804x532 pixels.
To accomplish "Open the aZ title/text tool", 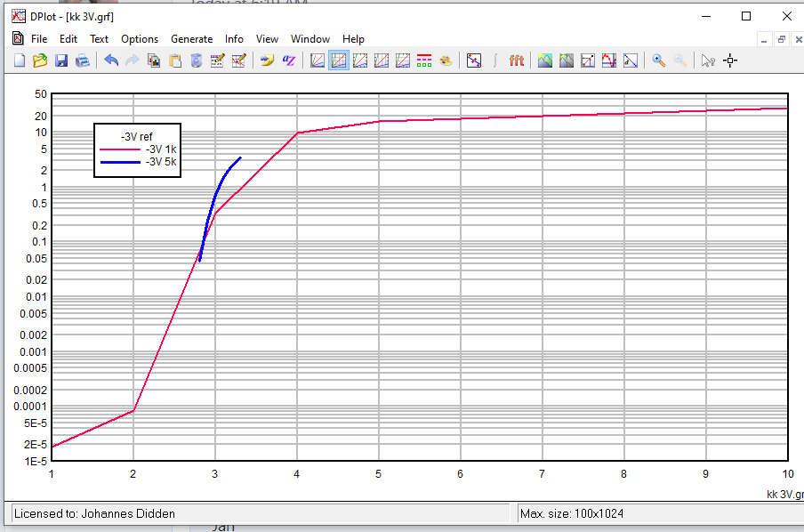I will (289, 60).
